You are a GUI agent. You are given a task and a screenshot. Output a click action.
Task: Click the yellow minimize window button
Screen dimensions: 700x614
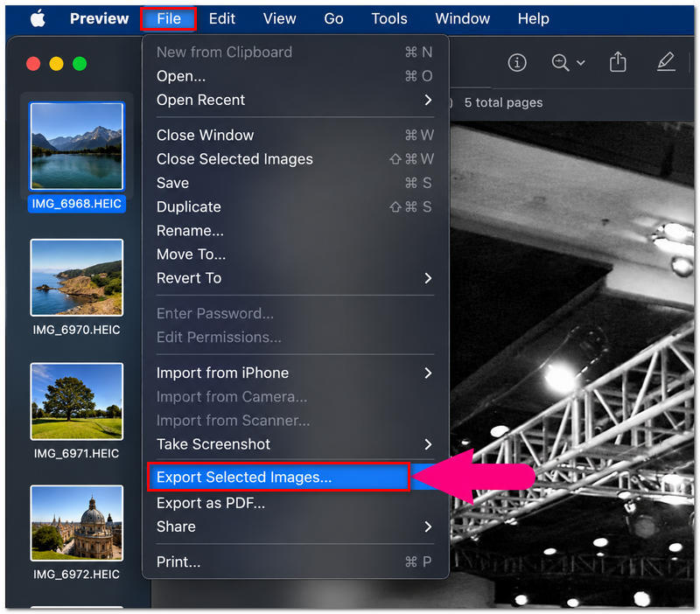[57, 64]
